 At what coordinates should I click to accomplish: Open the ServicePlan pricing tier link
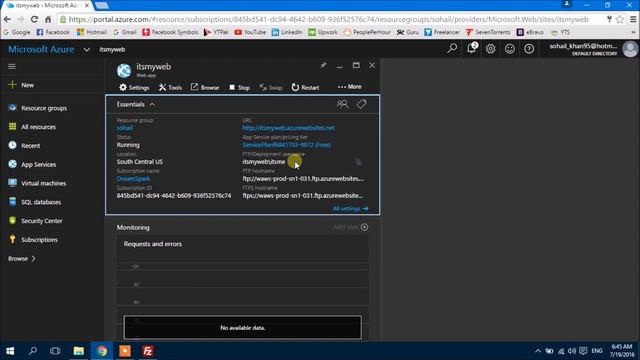[287, 145]
